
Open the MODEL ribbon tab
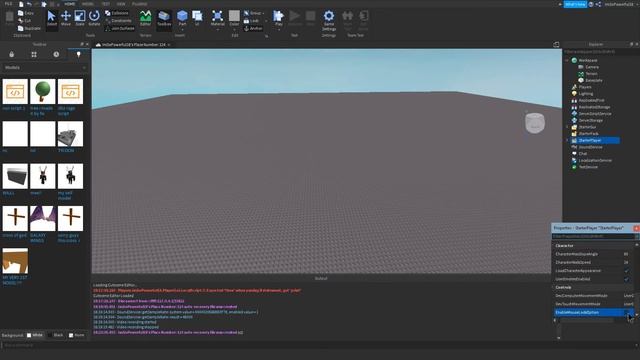coord(88,4)
